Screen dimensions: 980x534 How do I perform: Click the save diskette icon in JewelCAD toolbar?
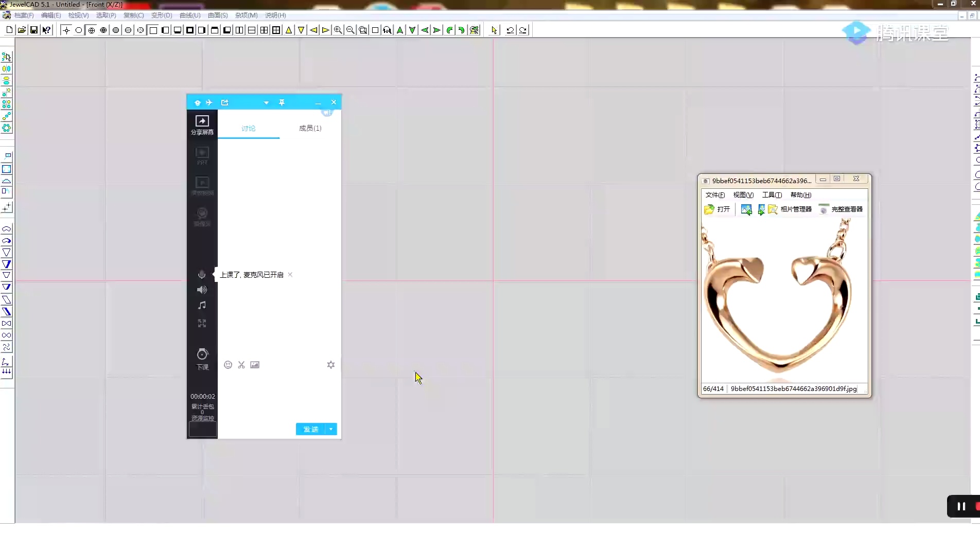click(x=33, y=30)
